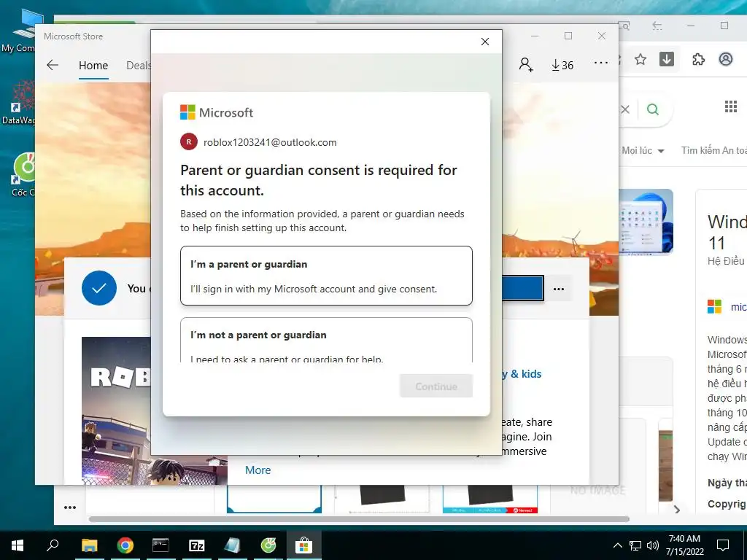This screenshot has height=560, width=747.
Task: Open Microsoft Store more options menu
Action: [x=601, y=63]
